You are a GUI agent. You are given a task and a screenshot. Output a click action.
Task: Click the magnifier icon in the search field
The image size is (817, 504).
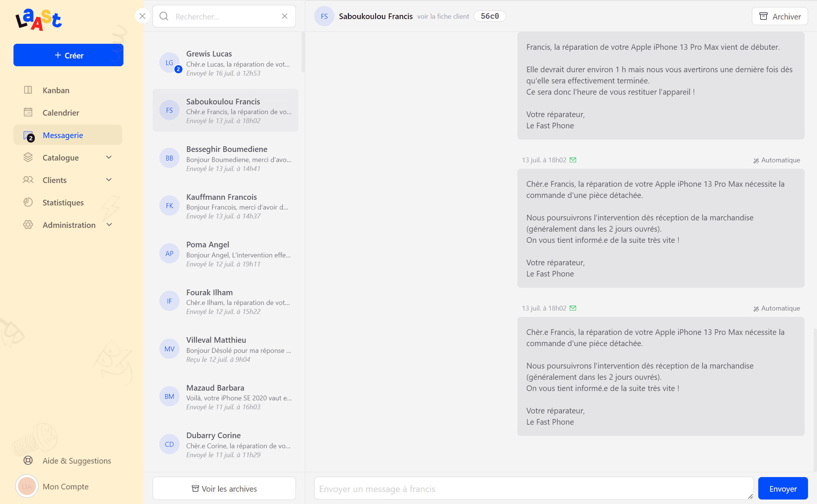[x=164, y=16]
